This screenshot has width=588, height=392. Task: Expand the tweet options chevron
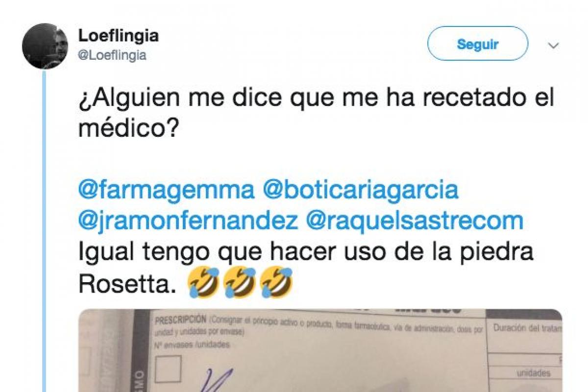553,46
